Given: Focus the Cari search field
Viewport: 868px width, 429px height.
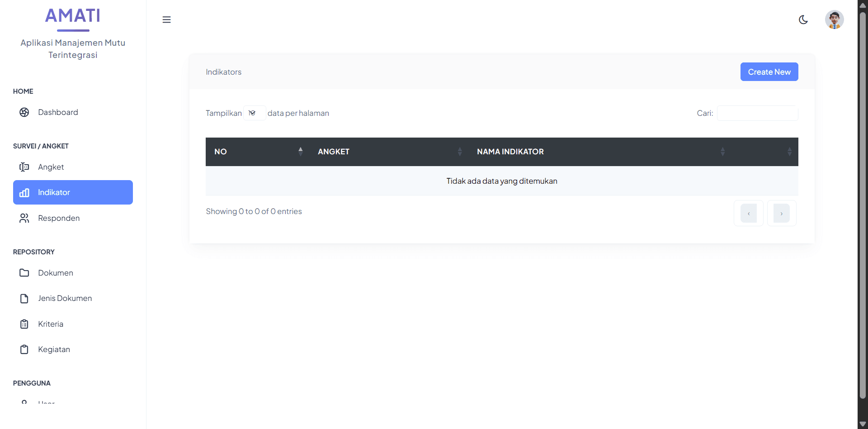Looking at the screenshot, I should pyautogui.click(x=757, y=113).
